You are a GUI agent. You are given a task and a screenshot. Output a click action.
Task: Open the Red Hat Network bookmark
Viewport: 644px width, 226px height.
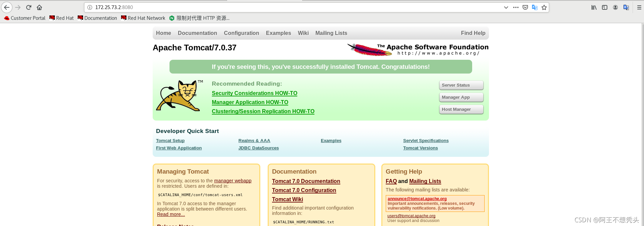[143, 18]
